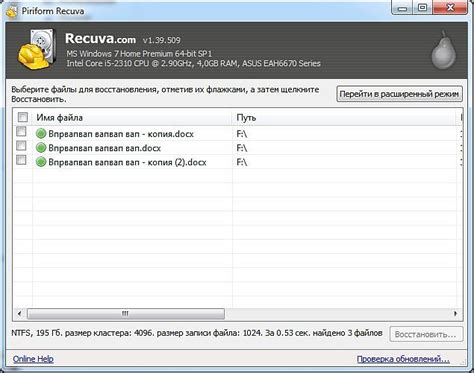Click scrollbar left arrow in file list
This screenshot has height=373, width=474.
(19, 313)
